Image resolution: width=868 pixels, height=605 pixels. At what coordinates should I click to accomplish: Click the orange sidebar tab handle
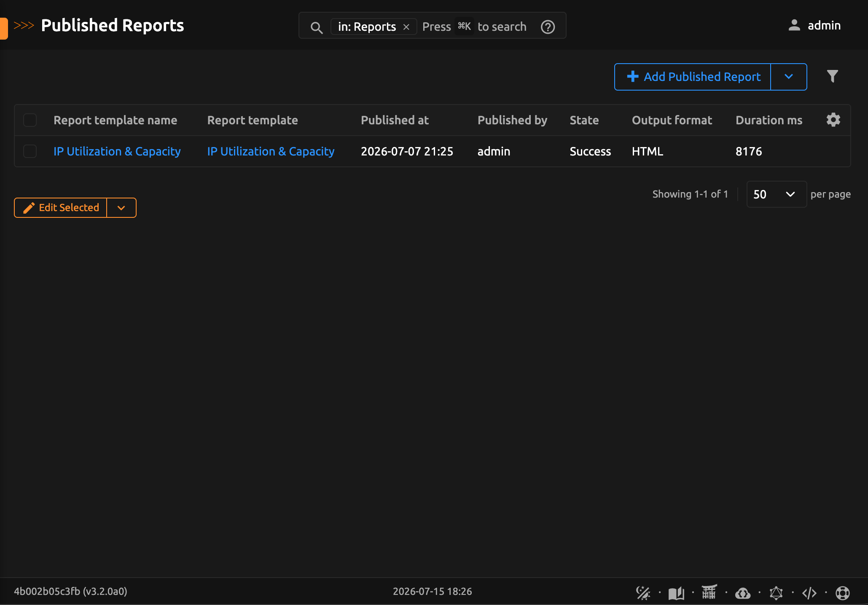4,28
